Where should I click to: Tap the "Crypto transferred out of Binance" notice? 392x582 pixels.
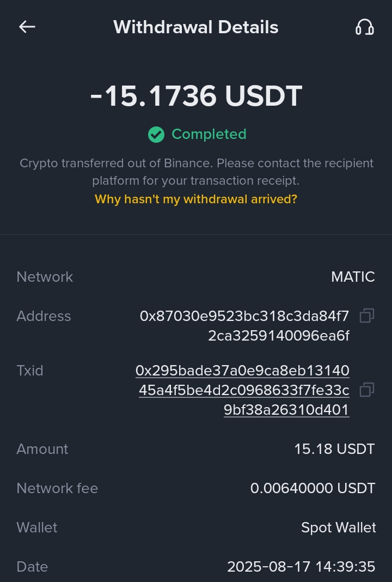[x=196, y=171]
